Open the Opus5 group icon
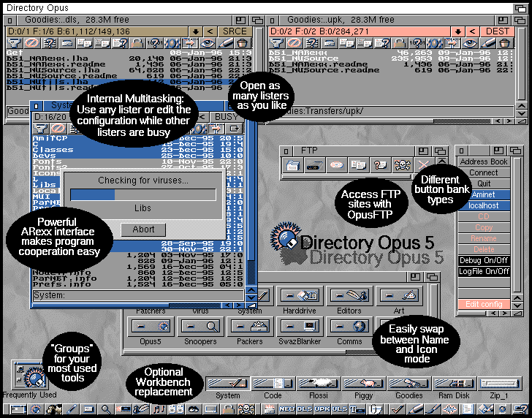The width and height of the screenshot is (532, 418). [x=151, y=327]
